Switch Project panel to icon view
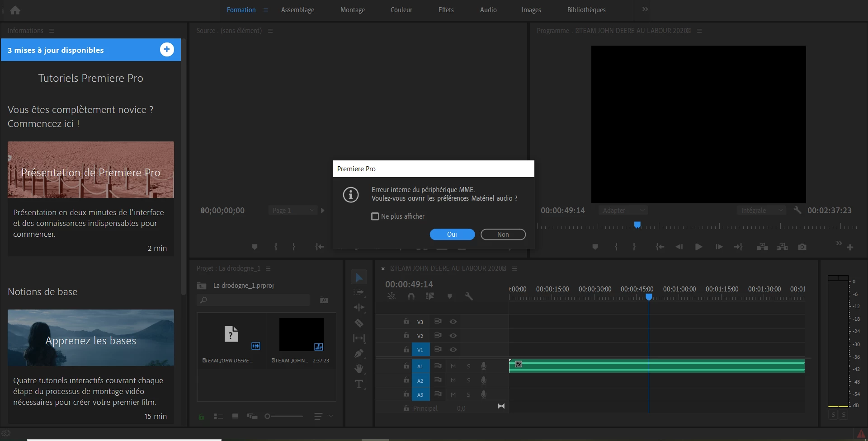Screen dimensions: 868x441 pos(235,416)
